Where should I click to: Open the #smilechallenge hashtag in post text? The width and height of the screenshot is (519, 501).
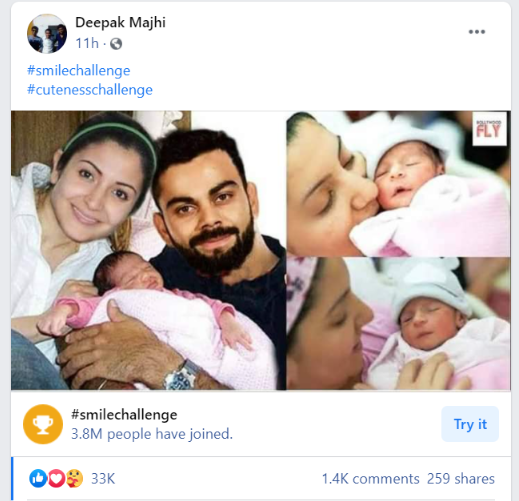(x=79, y=71)
